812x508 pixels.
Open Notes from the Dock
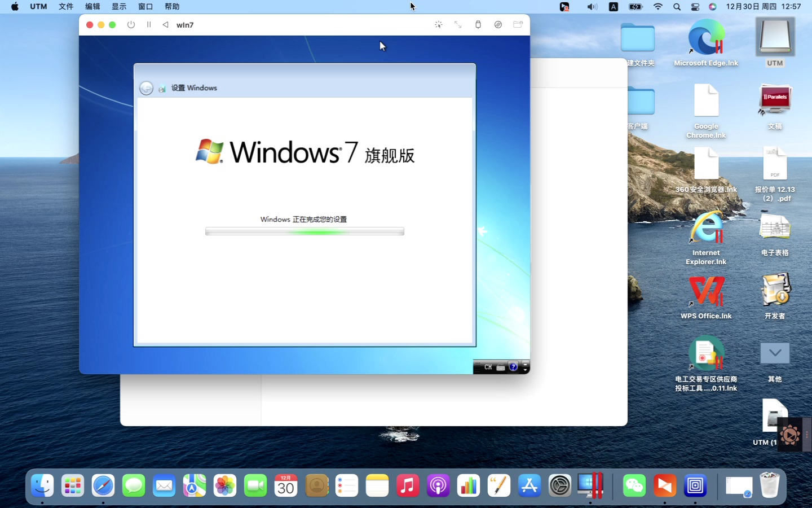(377, 485)
